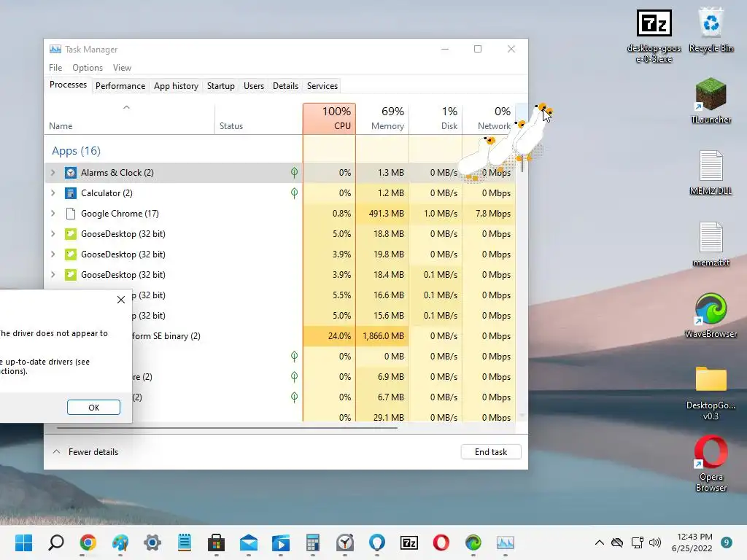Click the Task Manager taskbar icon
The width and height of the screenshot is (747, 560).
click(506, 542)
